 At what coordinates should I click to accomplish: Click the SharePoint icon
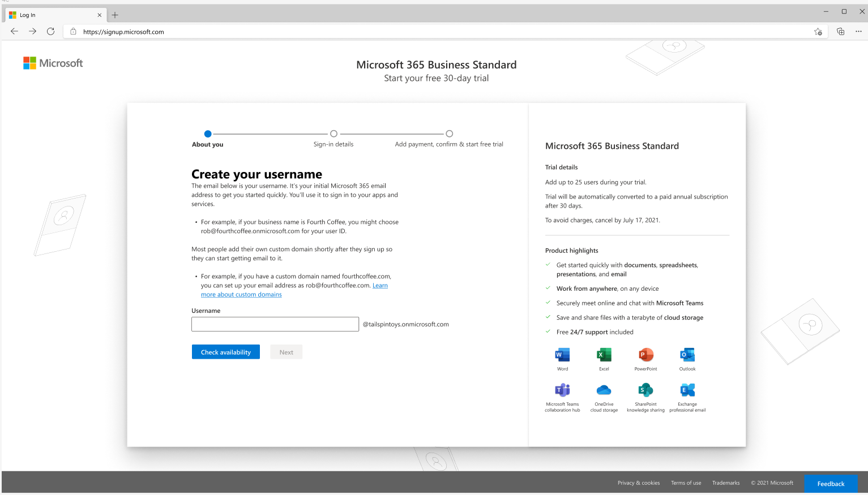646,390
